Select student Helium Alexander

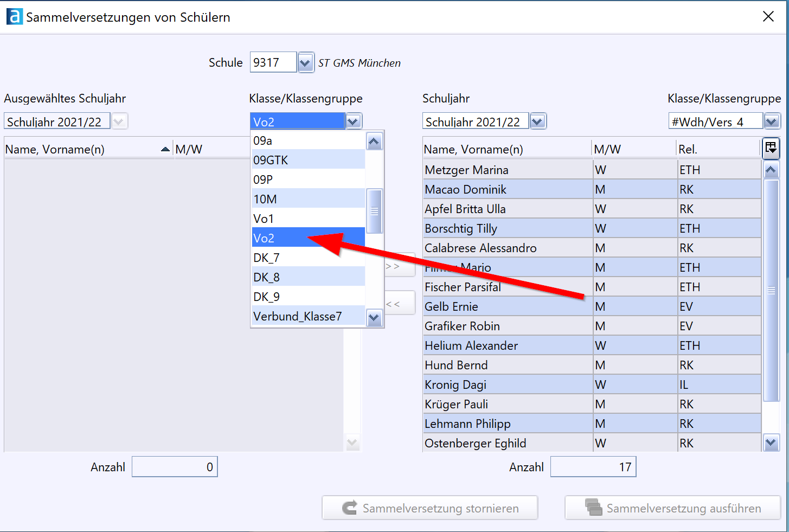tap(592, 345)
